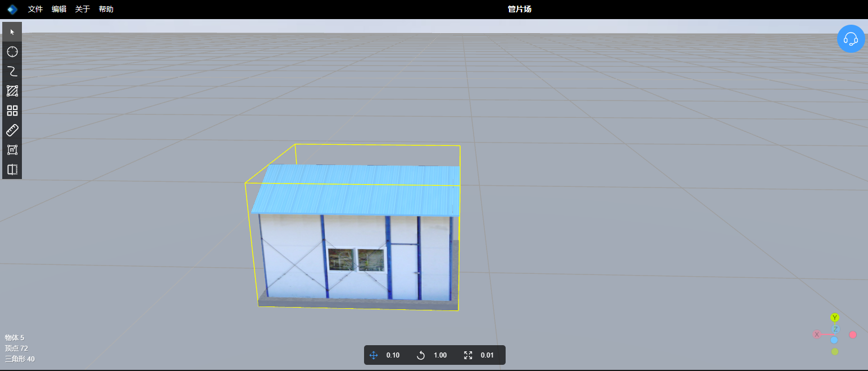The height and width of the screenshot is (371, 868).
Task: Click the blue roof of the house model
Action: point(357,190)
